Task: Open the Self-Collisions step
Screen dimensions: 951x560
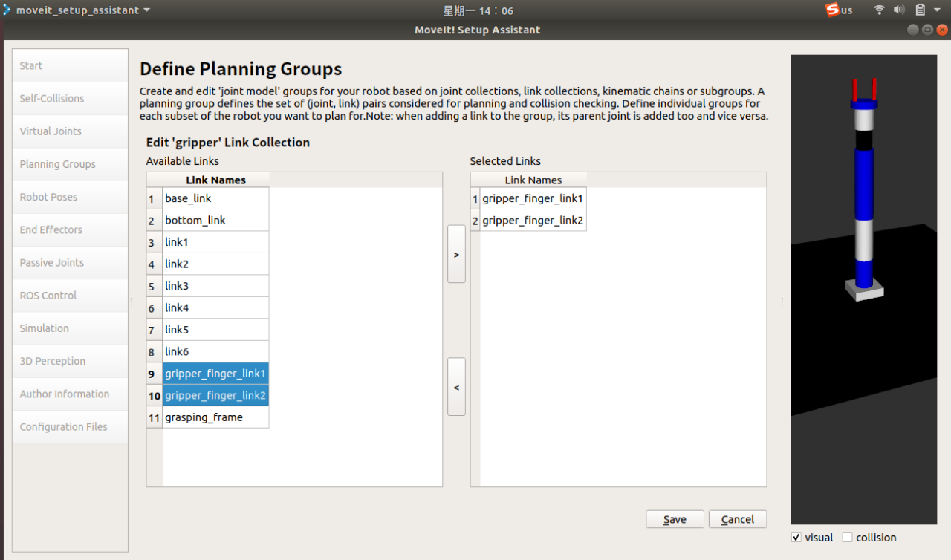Action: [x=70, y=98]
